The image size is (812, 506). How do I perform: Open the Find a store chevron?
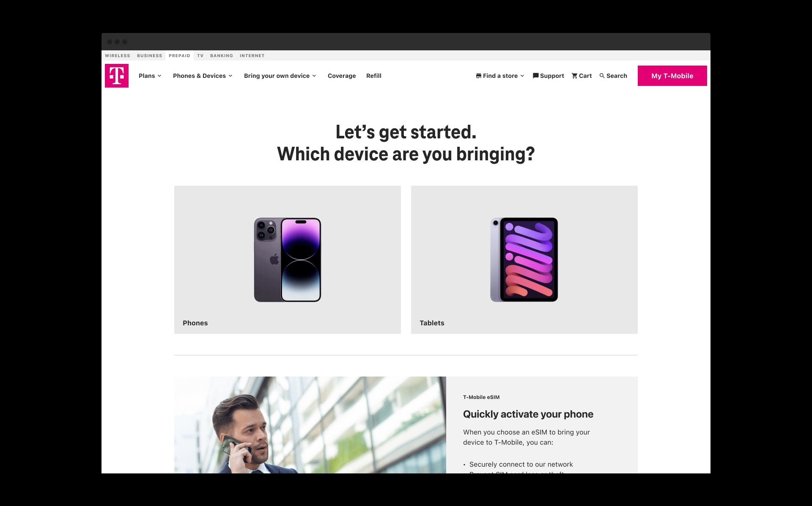coord(522,76)
